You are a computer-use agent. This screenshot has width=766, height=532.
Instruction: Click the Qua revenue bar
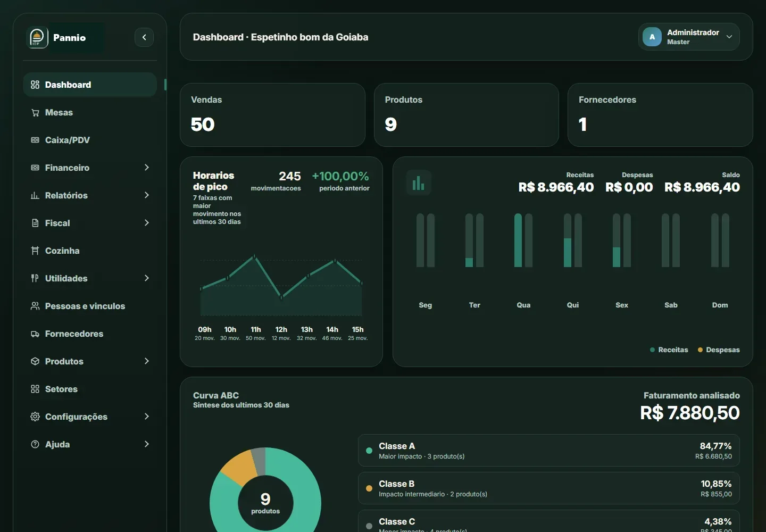point(518,240)
